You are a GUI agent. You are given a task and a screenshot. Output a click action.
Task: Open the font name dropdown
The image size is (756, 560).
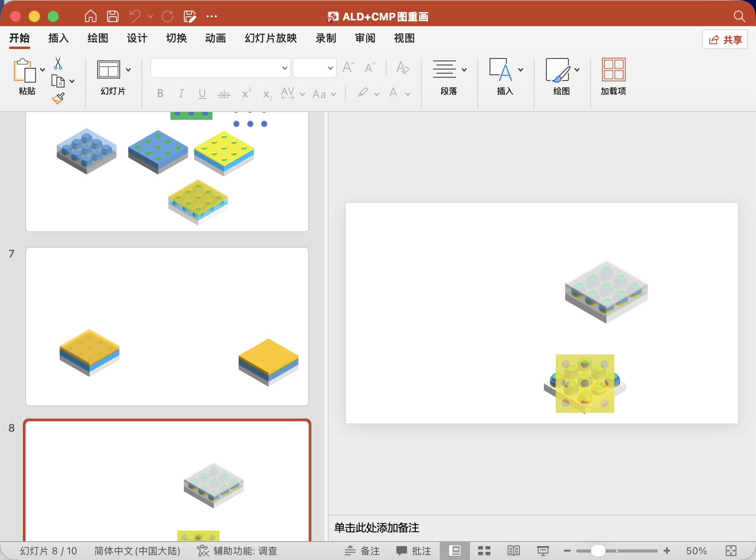[x=284, y=68]
